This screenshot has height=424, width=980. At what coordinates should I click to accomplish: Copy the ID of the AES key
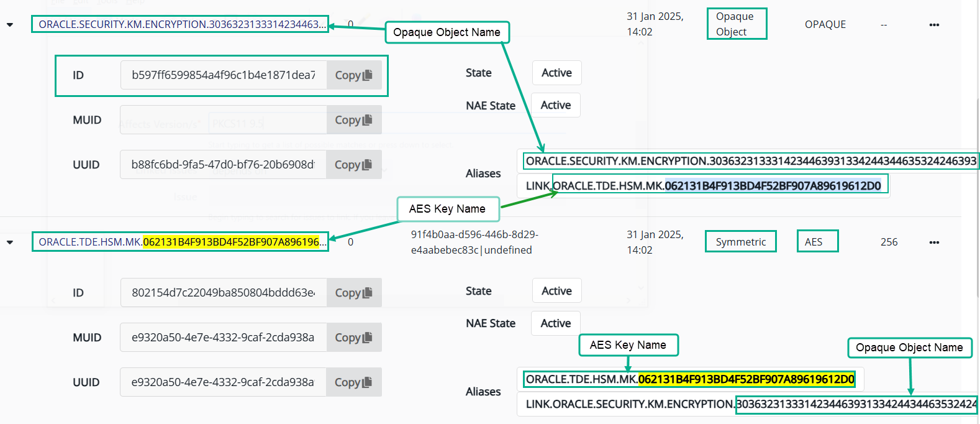click(353, 293)
